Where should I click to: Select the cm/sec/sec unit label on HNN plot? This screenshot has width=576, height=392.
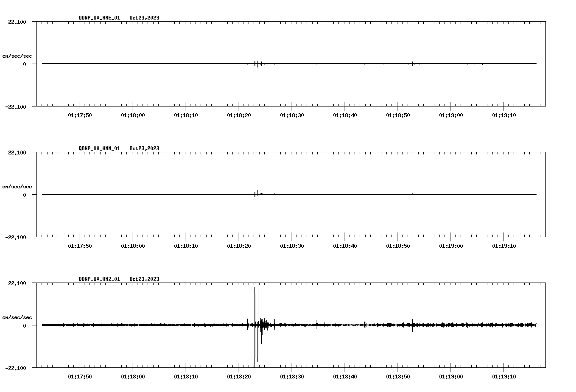(x=17, y=187)
